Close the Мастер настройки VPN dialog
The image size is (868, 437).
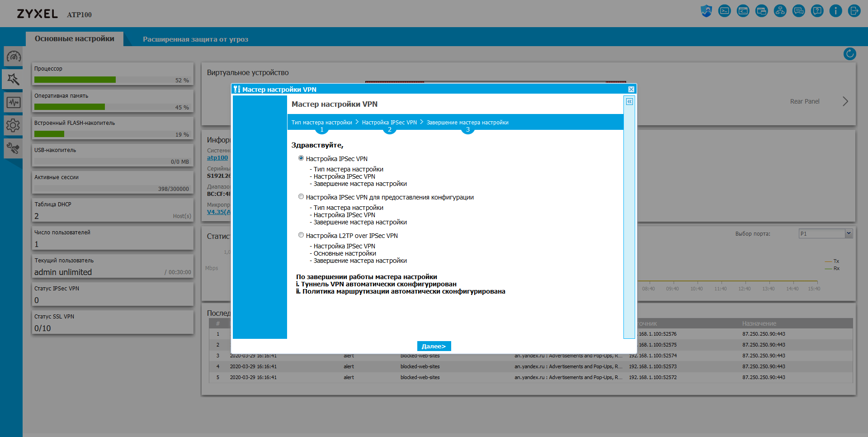point(631,90)
